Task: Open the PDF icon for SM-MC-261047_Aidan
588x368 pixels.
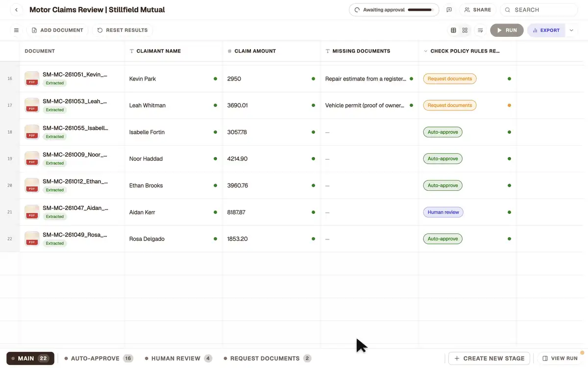Action: tap(32, 212)
